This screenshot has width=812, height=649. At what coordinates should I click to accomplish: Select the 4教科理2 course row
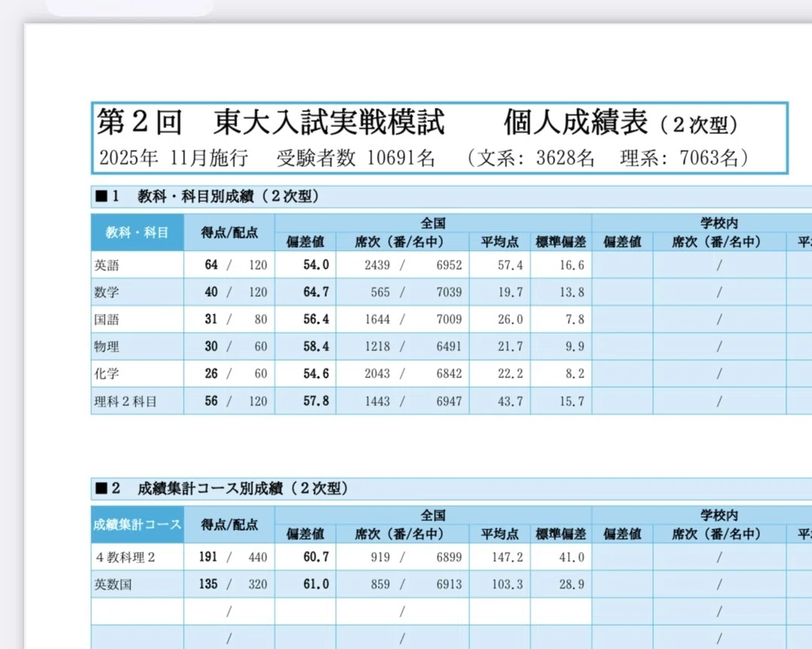pyautogui.click(x=125, y=557)
